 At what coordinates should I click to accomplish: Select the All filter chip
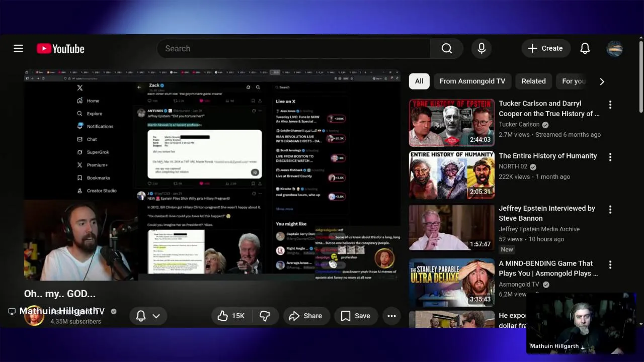(419, 81)
